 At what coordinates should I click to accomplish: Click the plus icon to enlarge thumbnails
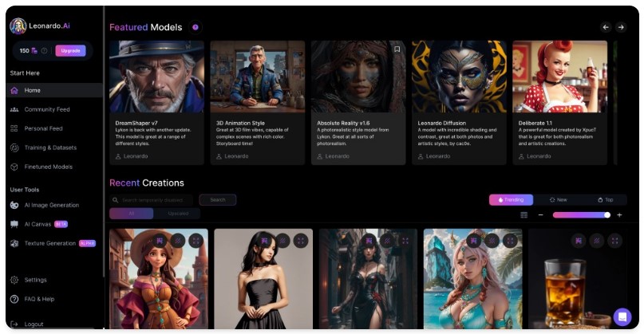(x=619, y=215)
